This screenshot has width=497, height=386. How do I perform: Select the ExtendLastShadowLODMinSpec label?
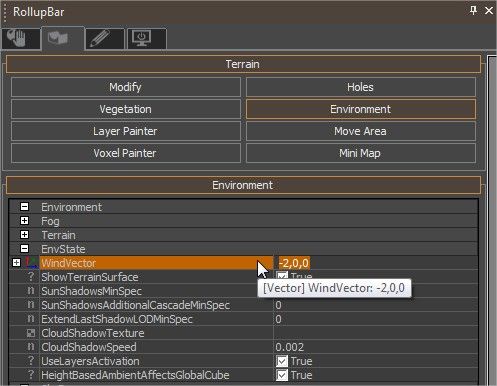point(117,319)
